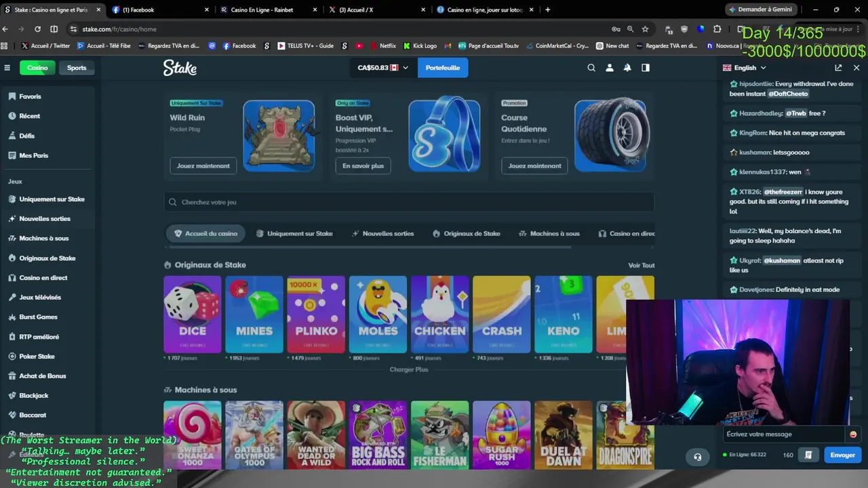The image size is (868, 488).
Task: Pop out the chat window
Action: (838, 68)
